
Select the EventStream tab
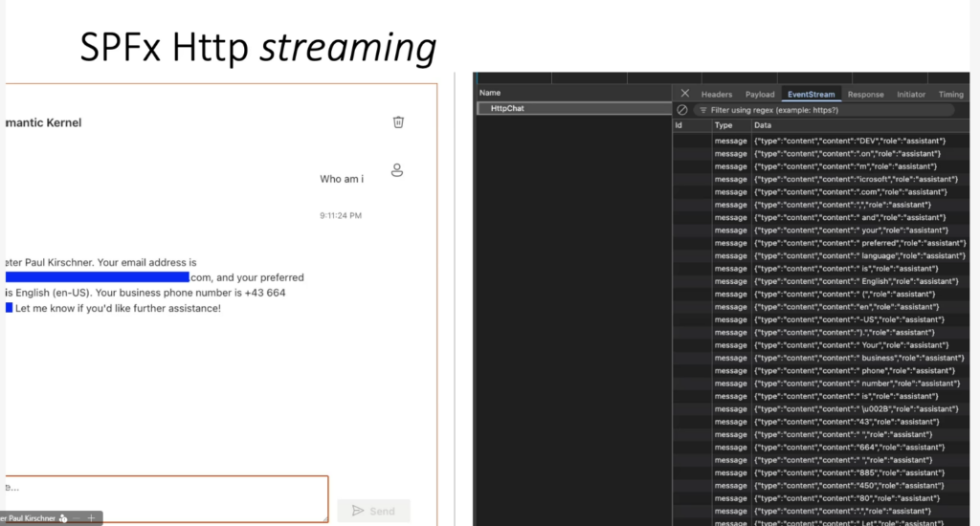click(811, 95)
